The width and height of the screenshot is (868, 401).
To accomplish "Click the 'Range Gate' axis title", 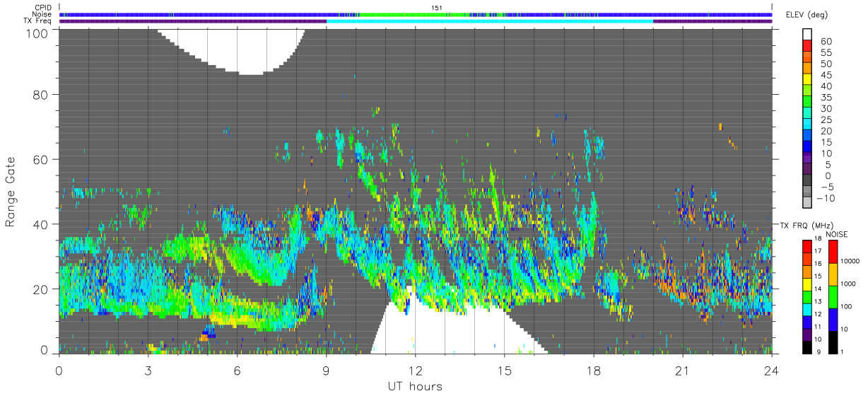I will coord(11,192).
